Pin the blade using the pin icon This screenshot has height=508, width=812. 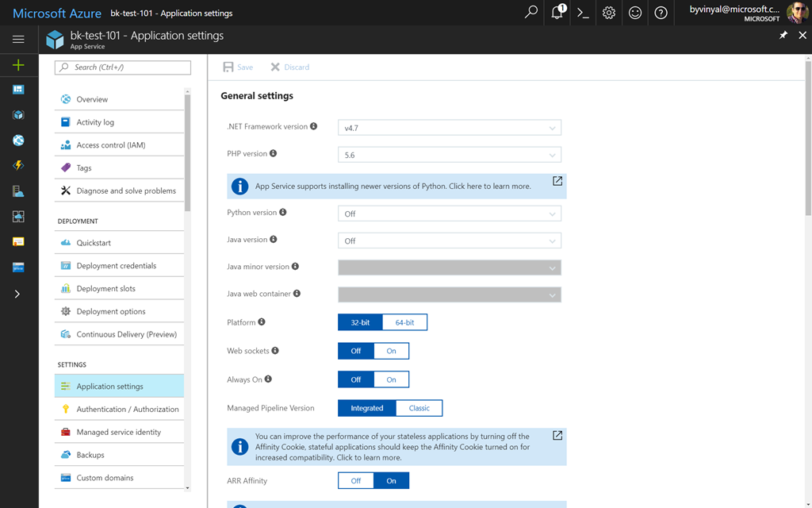click(x=783, y=36)
